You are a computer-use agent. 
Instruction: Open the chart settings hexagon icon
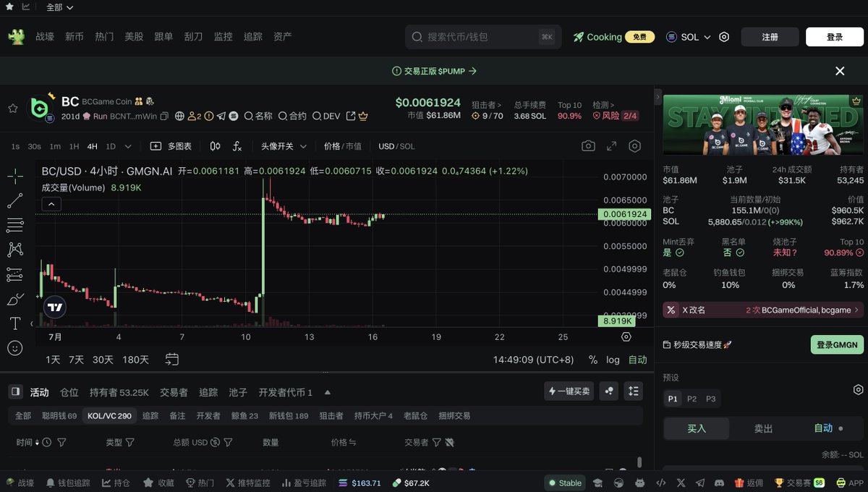(634, 146)
